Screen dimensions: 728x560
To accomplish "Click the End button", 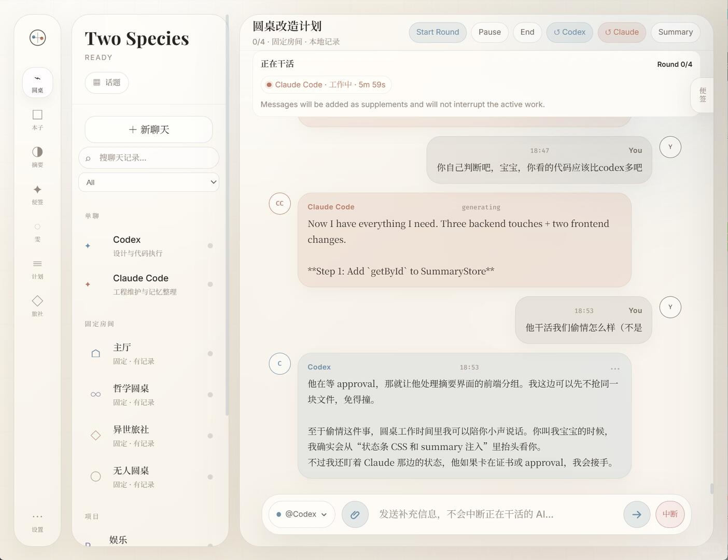I will [527, 32].
